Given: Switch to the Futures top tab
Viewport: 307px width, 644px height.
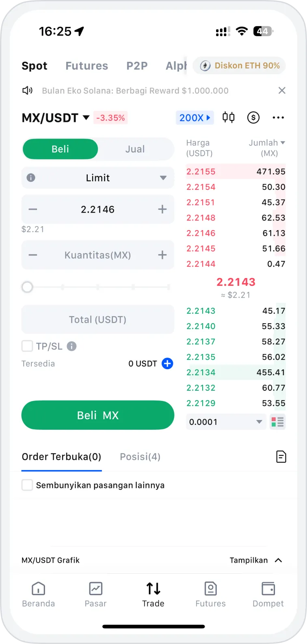Looking at the screenshot, I should (86, 66).
